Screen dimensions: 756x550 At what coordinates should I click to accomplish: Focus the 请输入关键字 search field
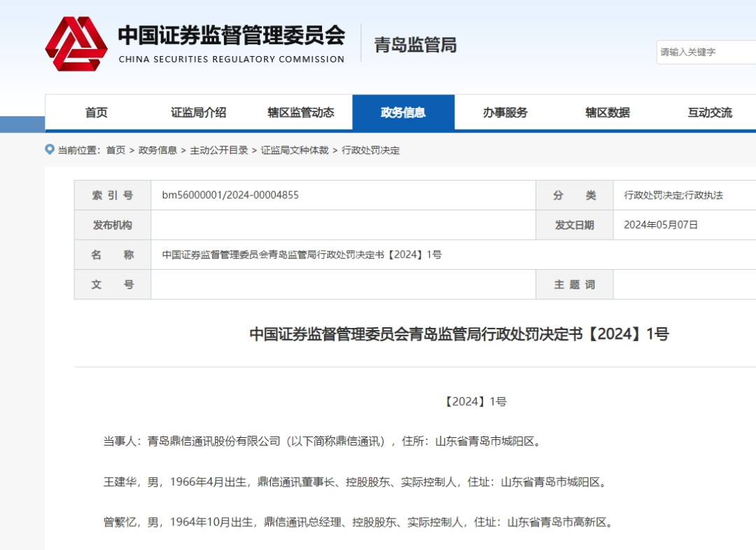(x=706, y=52)
